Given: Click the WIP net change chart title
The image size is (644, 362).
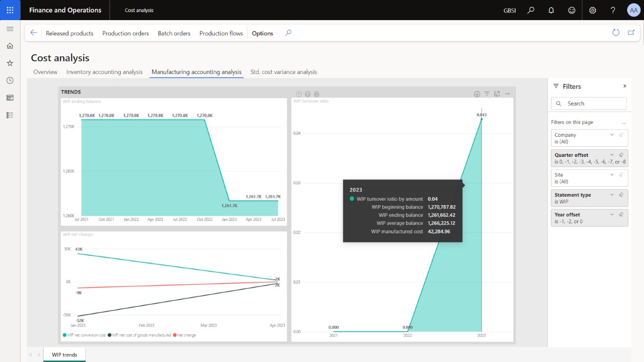Looking at the screenshot, I should click(x=77, y=234).
